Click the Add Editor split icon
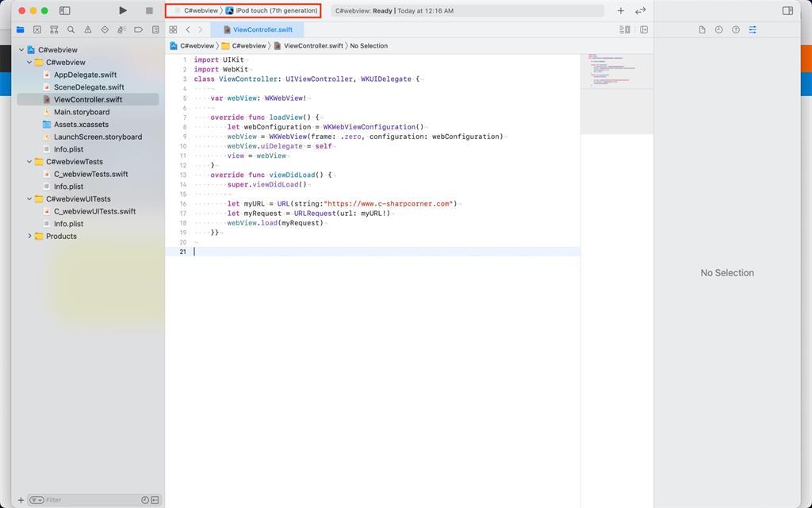 (x=645, y=29)
